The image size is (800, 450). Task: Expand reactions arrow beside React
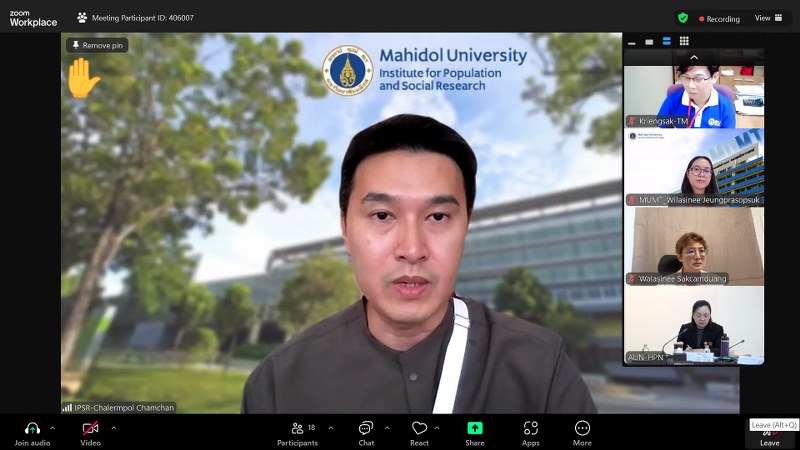point(437,428)
